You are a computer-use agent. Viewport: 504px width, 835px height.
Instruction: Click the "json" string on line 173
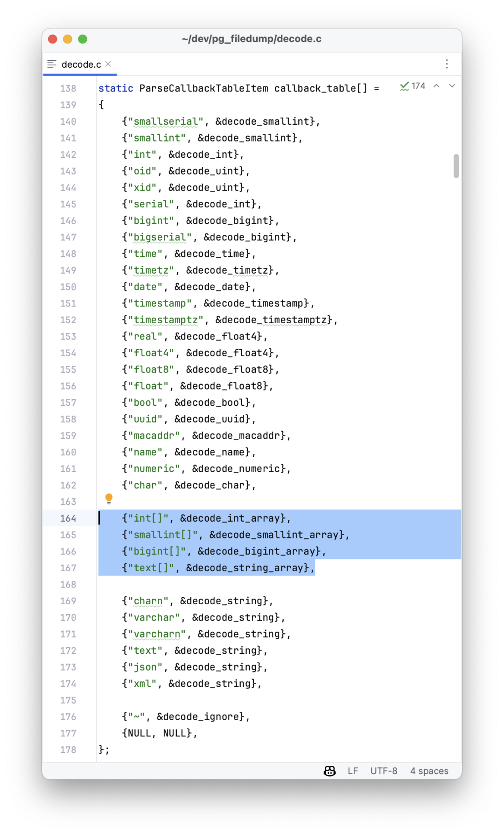point(146,667)
